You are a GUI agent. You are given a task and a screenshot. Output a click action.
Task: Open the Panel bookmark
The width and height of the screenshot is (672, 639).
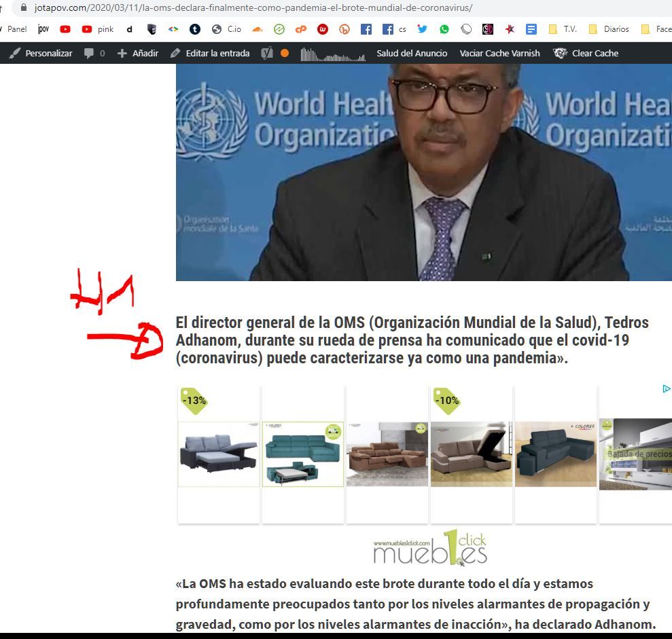17,29
